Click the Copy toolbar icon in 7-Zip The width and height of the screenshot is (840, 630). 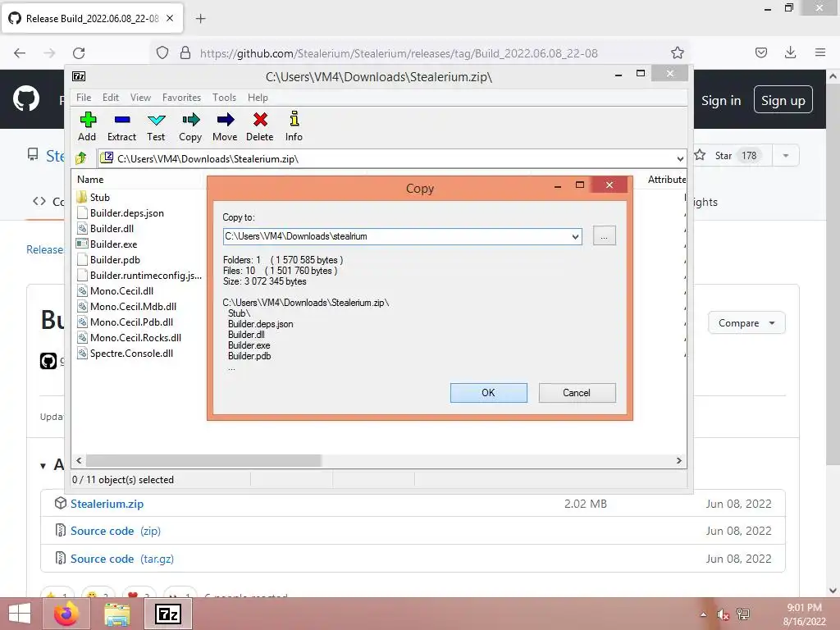pyautogui.click(x=190, y=120)
